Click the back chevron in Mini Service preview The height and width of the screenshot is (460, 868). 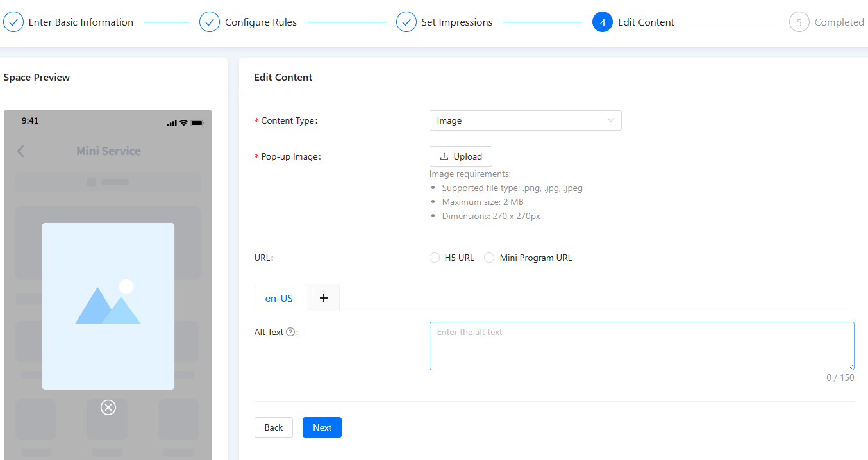21,151
